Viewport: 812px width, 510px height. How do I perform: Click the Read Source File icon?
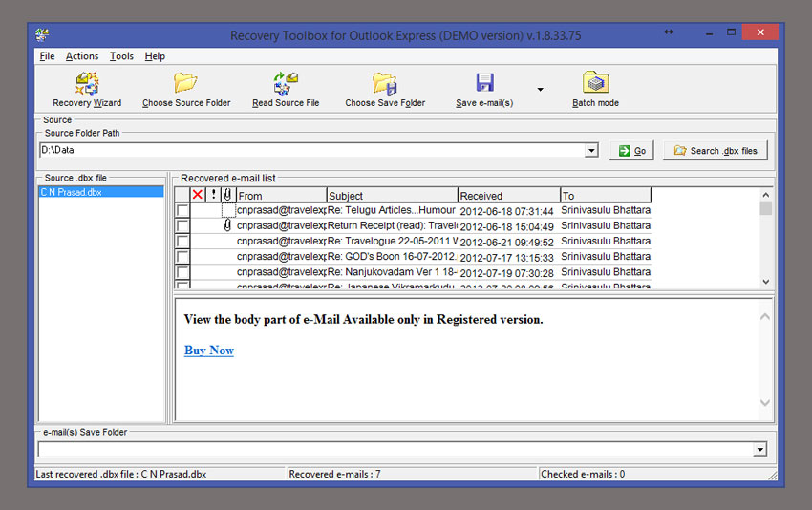click(286, 83)
